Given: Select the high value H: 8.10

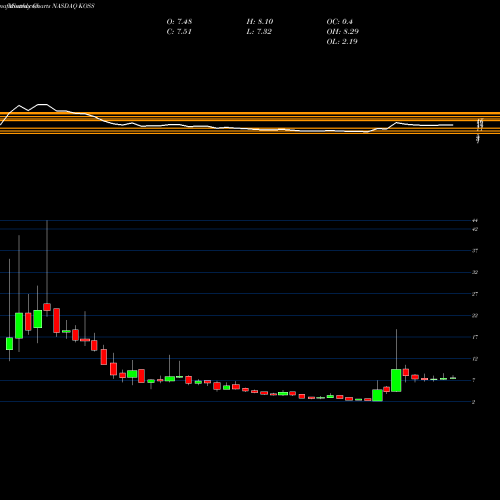Looking at the screenshot, I should [x=260, y=22].
